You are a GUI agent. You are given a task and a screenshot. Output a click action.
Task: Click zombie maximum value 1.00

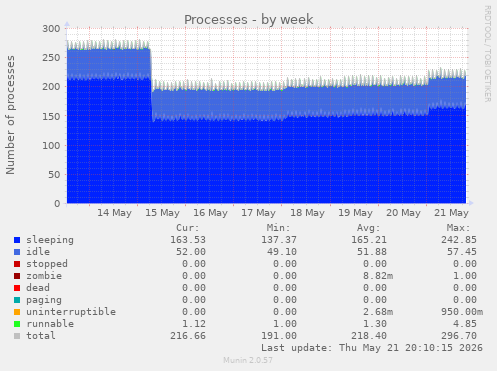pos(465,276)
